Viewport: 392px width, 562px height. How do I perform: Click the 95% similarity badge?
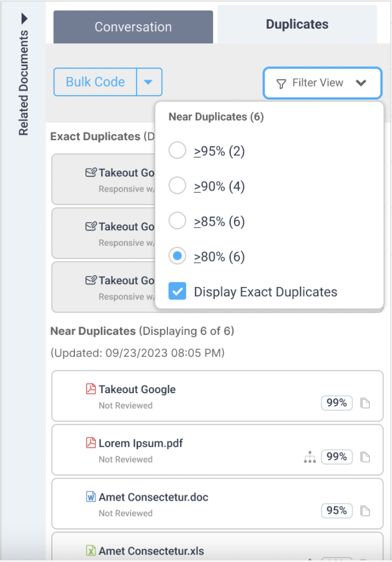(337, 510)
